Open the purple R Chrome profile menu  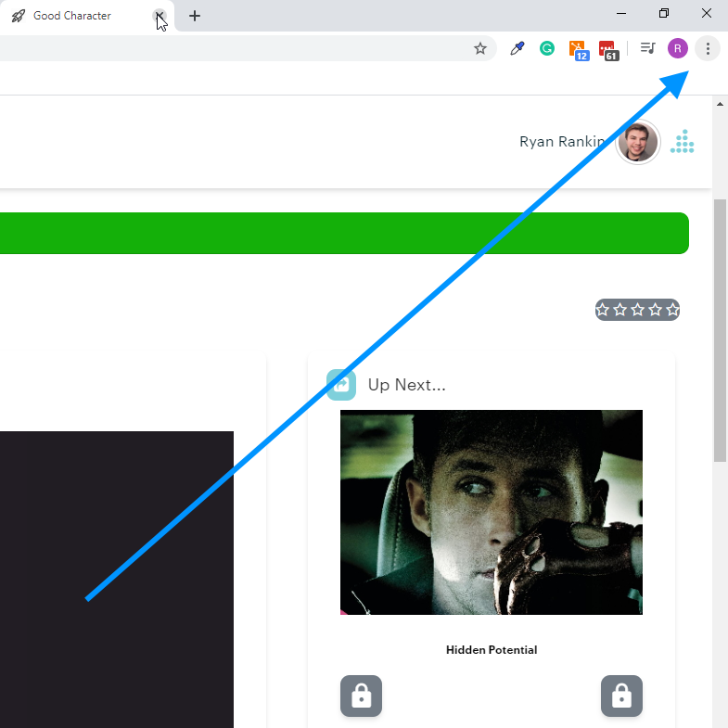(678, 48)
